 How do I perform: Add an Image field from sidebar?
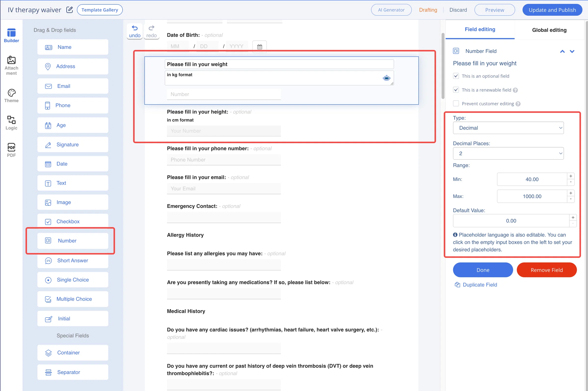73,202
